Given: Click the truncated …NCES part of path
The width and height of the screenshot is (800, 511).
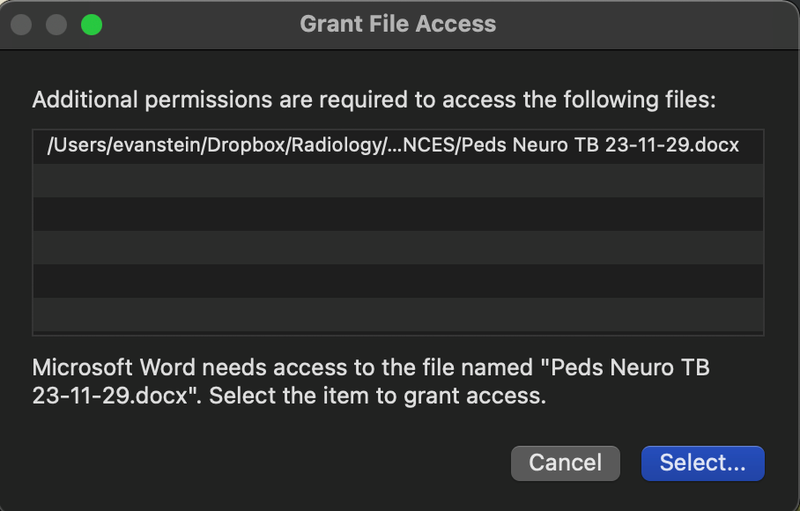Looking at the screenshot, I should pos(412,146).
